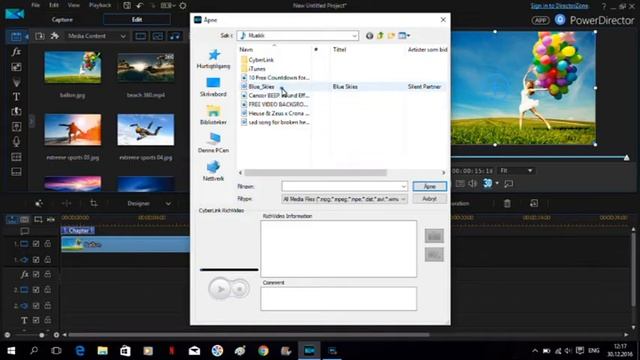Image resolution: width=640 pixels, height=360 pixels.
Task: Open the Playback menu
Action: pos(100,5)
